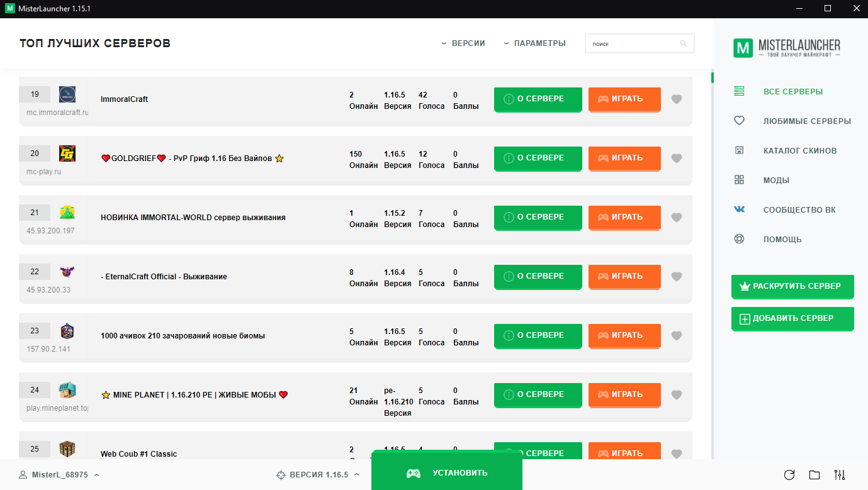The width and height of the screenshot is (868, 490).
Task: Click ИГРАТЬ for EternalCraft Official
Action: pos(624,277)
